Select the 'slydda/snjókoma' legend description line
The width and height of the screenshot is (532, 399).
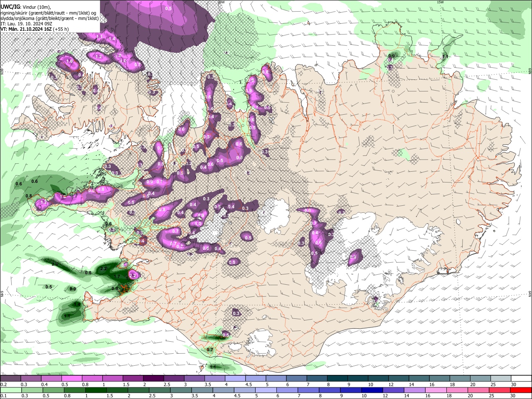click(49, 18)
